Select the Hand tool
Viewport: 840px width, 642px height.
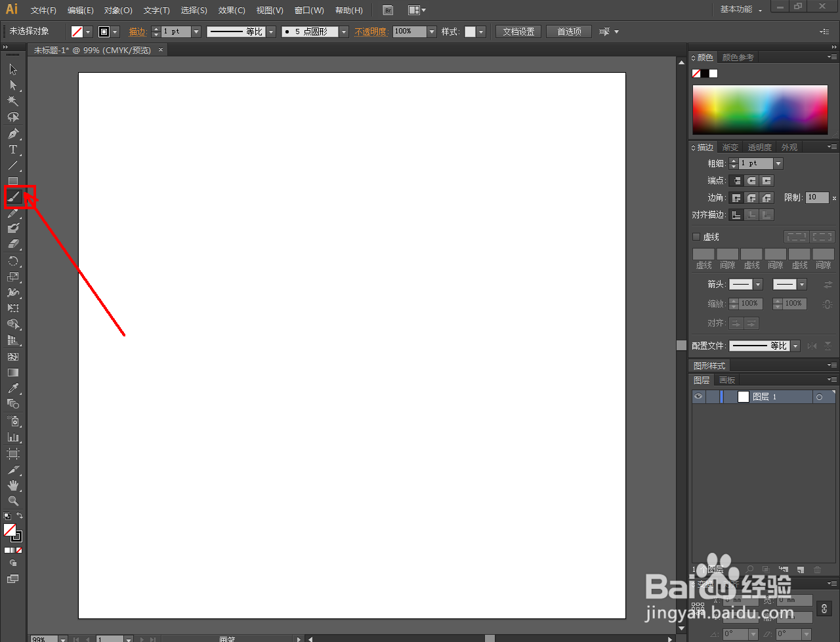13,485
